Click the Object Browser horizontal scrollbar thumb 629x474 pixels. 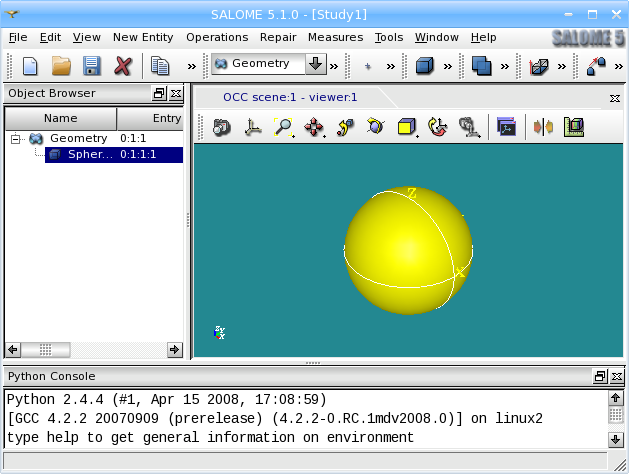click(45, 350)
